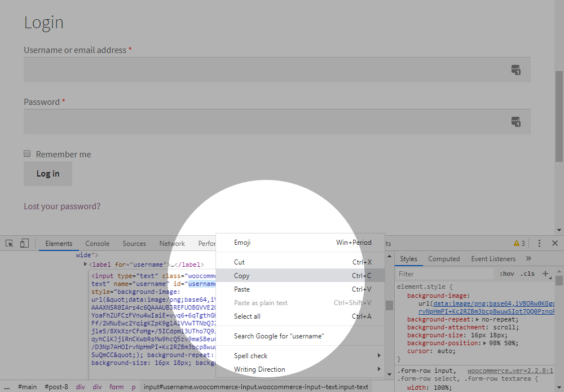Select the Styles tab
Screen dimensions: 564x392
pyautogui.click(x=408, y=258)
